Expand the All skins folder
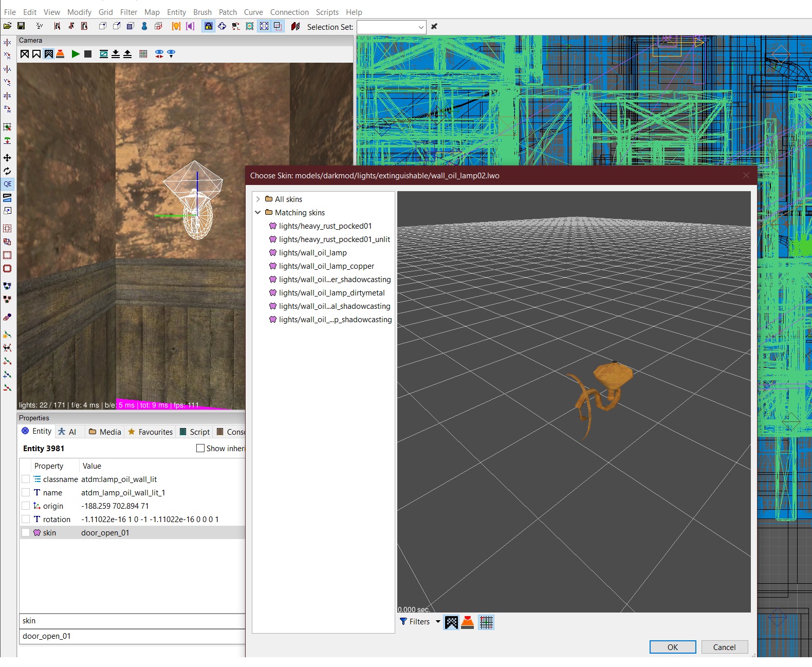The width and height of the screenshot is (812, 667). (x=258, y=199)
